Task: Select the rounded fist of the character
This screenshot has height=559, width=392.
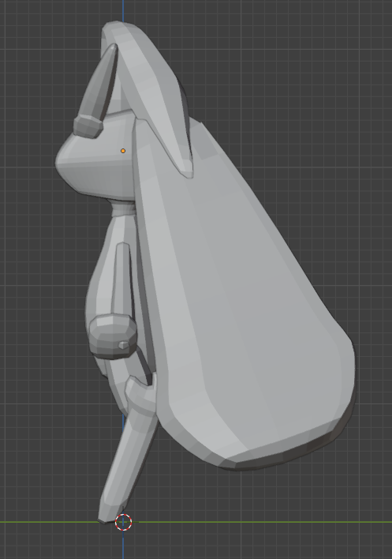Action: [113, 336]
